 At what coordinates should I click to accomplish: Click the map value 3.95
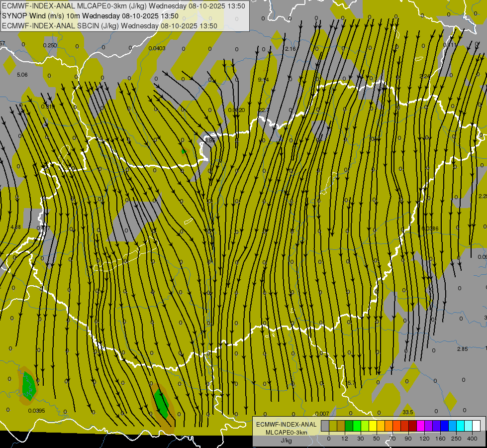pos(209,140)
